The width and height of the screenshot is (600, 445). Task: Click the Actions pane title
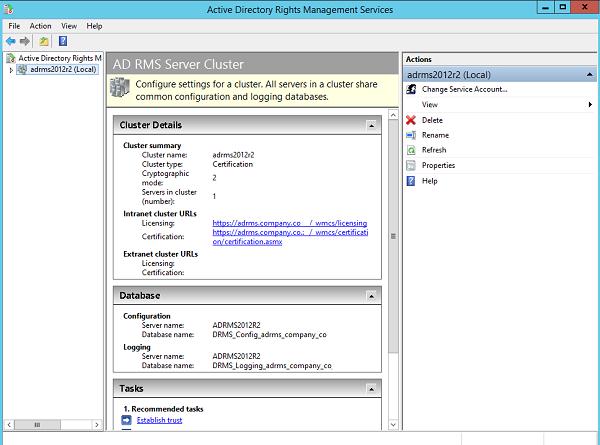tap(419, 59)
